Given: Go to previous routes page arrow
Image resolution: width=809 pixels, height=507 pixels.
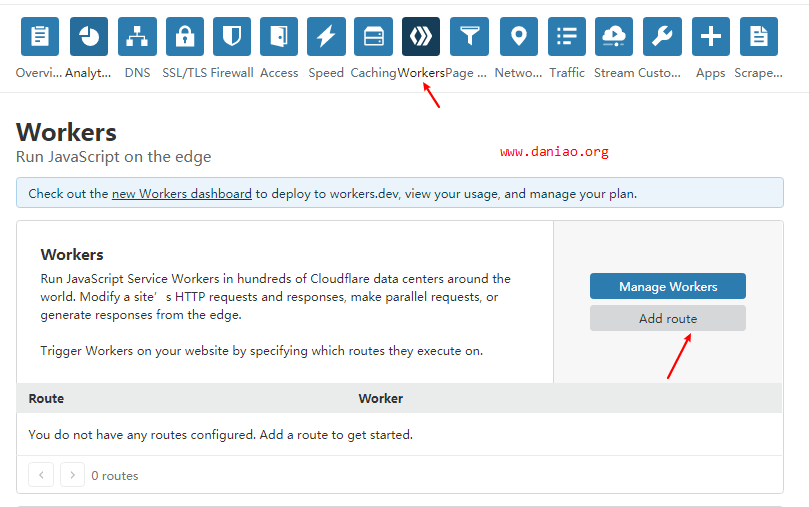Looking at the screenshot, I should [x=41, y=475].
